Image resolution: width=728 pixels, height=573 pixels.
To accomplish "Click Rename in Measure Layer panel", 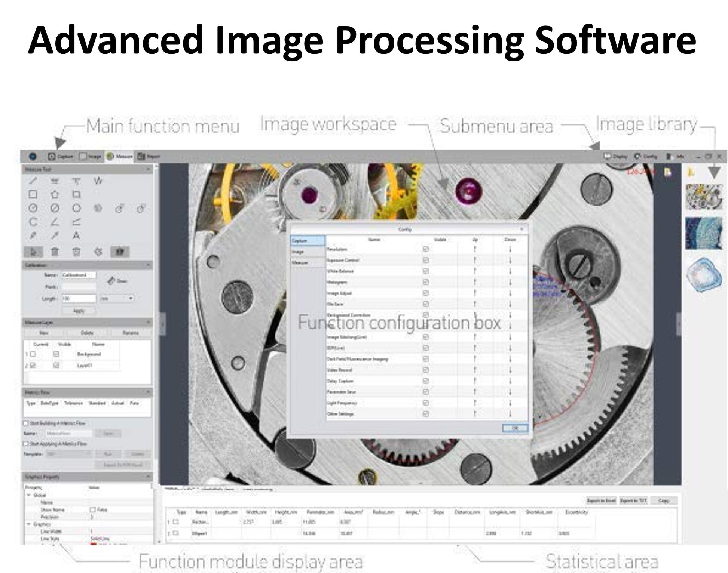I will pos(131,333).
